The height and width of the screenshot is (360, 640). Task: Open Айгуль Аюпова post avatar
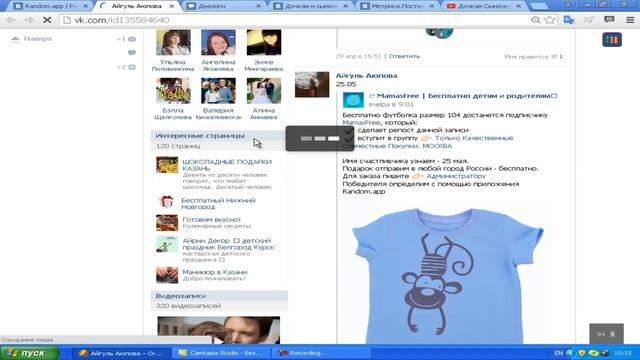[x=312, y=84]
